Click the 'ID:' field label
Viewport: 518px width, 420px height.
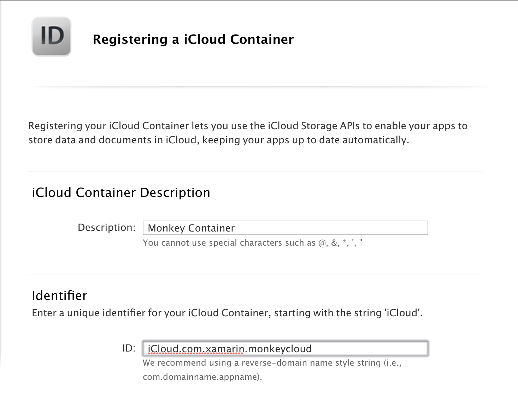tap(129, 348)
